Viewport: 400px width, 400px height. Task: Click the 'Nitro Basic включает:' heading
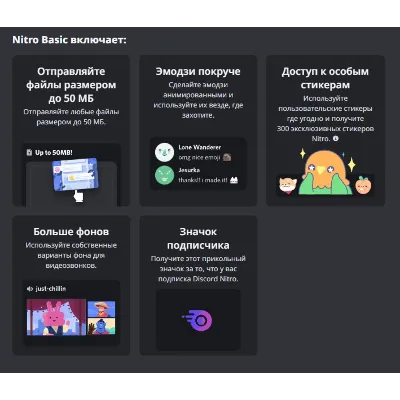70,40
